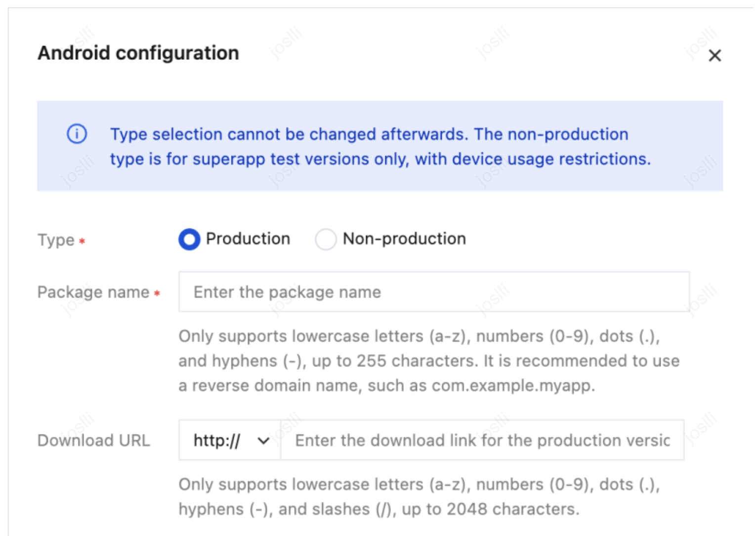Click the Download URL field label
756x536 pixels.
93,440
